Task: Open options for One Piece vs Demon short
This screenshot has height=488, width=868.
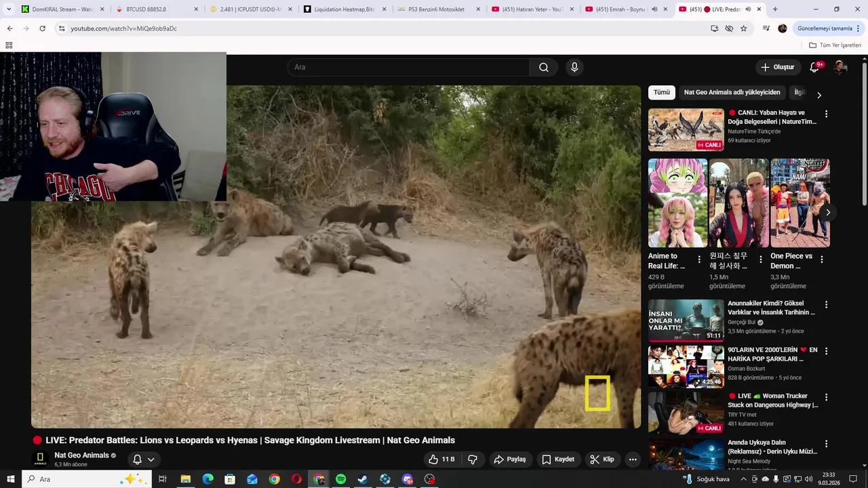Action: (822, 259)
